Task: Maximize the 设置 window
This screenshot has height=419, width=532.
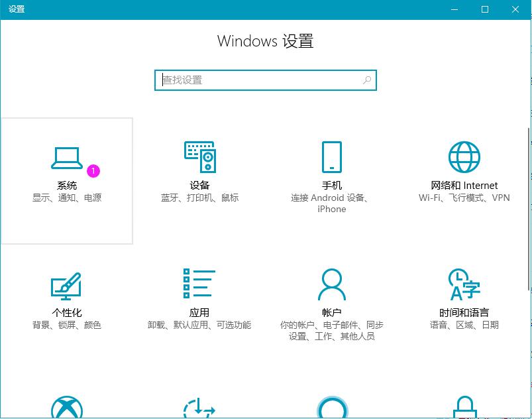Action: tap(485, 9)
